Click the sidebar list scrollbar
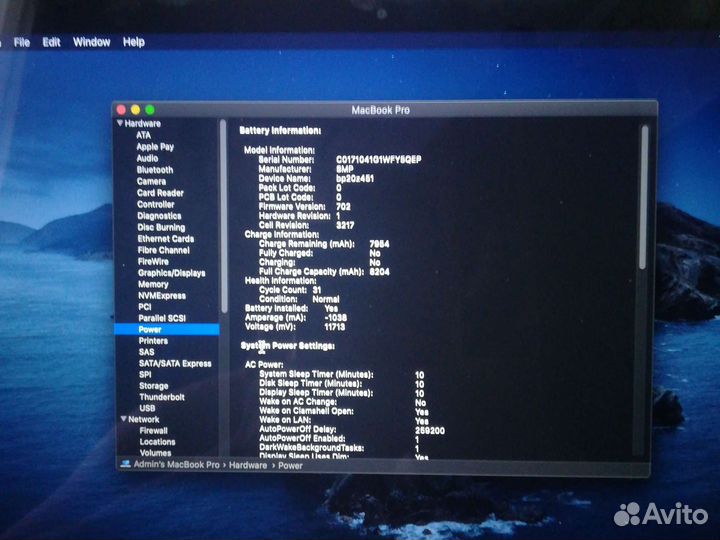This screenshot has width=720, height=540. [224, 216]
